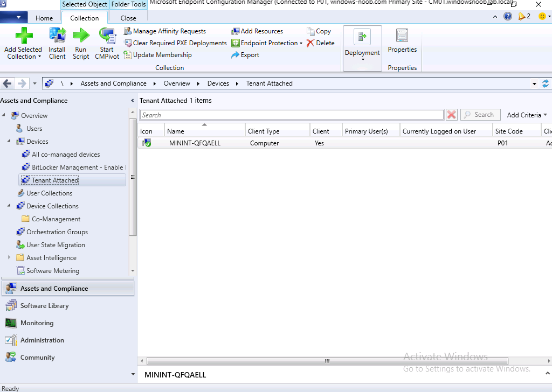This screenshot has height=392, width=552.
Task: Select the MININT-QFQAELL device row
Action: click(x=344, y=143)
